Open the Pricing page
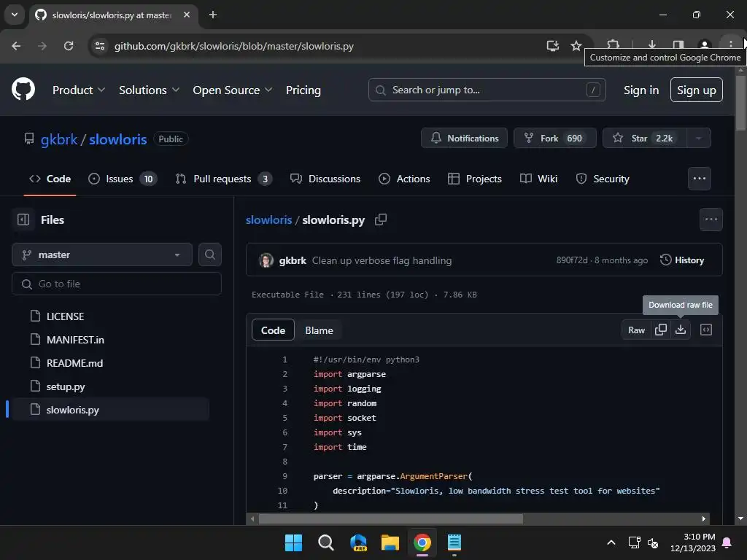Screen dimensions: 747x560 click(x=303, y=90)
